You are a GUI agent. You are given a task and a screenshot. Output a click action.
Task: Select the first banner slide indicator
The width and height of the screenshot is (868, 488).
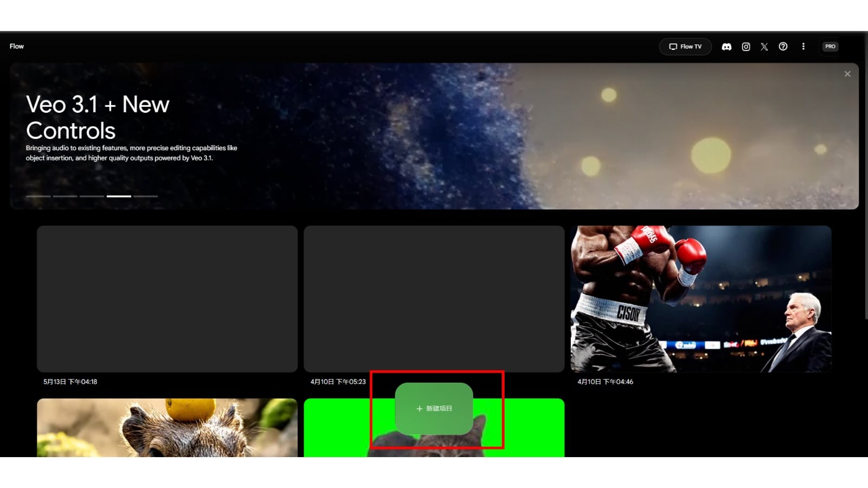[38, 196]
